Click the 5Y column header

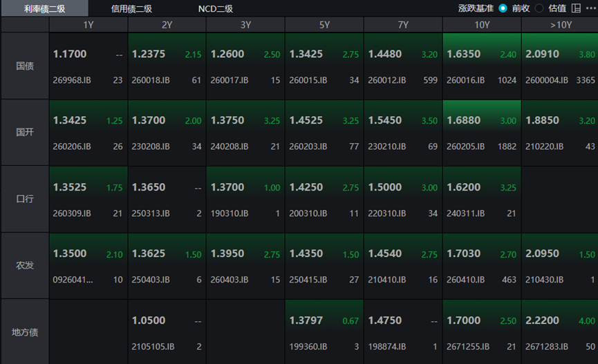pyautogui.click(x=324, y=25)
